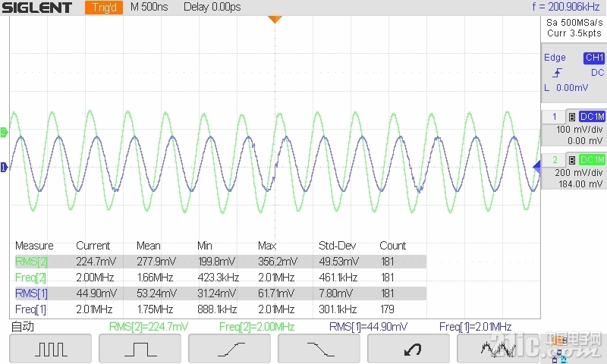Viewport: 607px width, 364px height.
Task: Select the pulse train waveform softkey
Action: point(51,349)
